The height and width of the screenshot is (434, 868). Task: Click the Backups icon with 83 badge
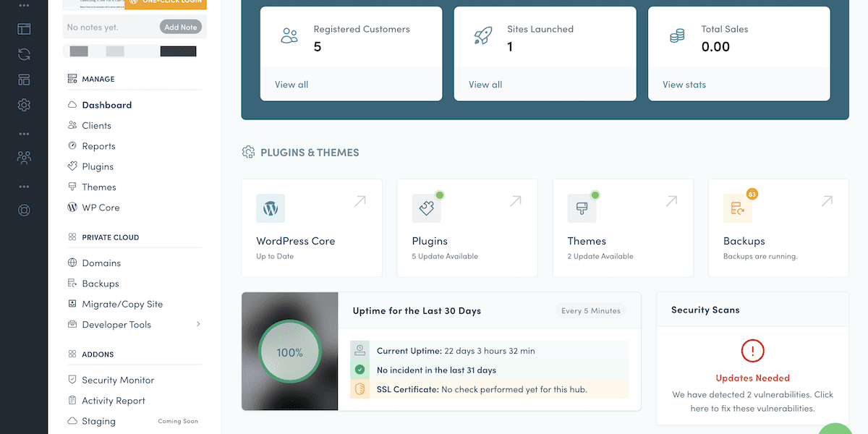(x=738, y=208)
